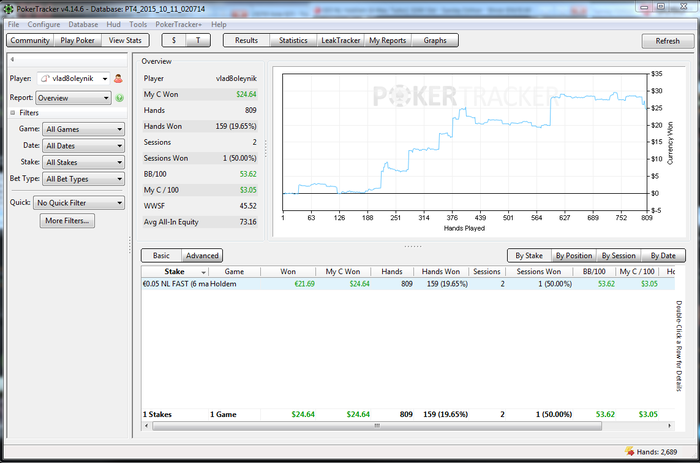The image size is (700, 463).
Task: Switch to the Play Poker tab
Action: (78, 40)
